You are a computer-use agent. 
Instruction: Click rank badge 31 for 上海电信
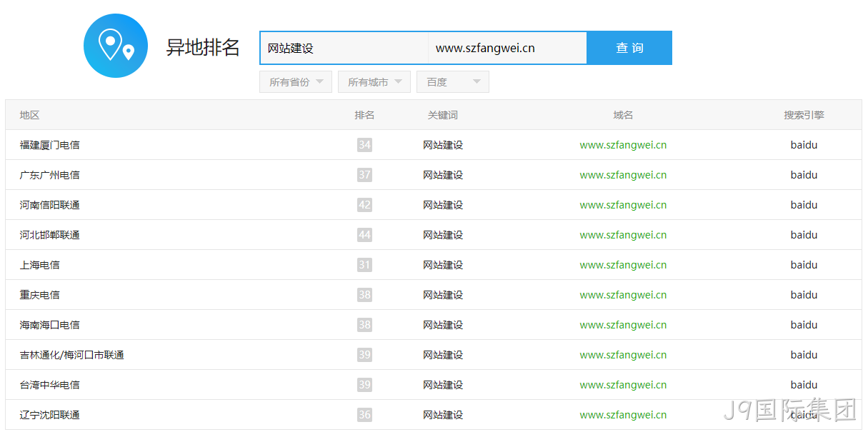pos(364,265)
